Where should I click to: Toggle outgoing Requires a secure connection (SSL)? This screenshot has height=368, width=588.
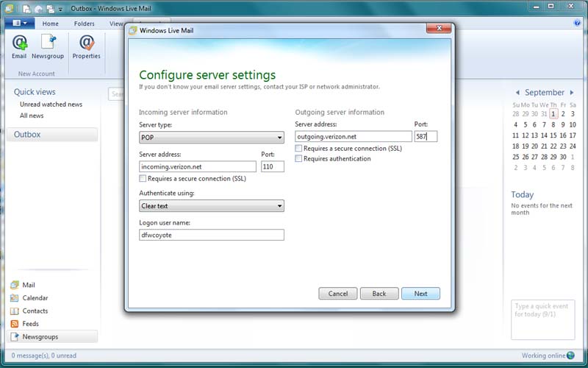[298, 149]
